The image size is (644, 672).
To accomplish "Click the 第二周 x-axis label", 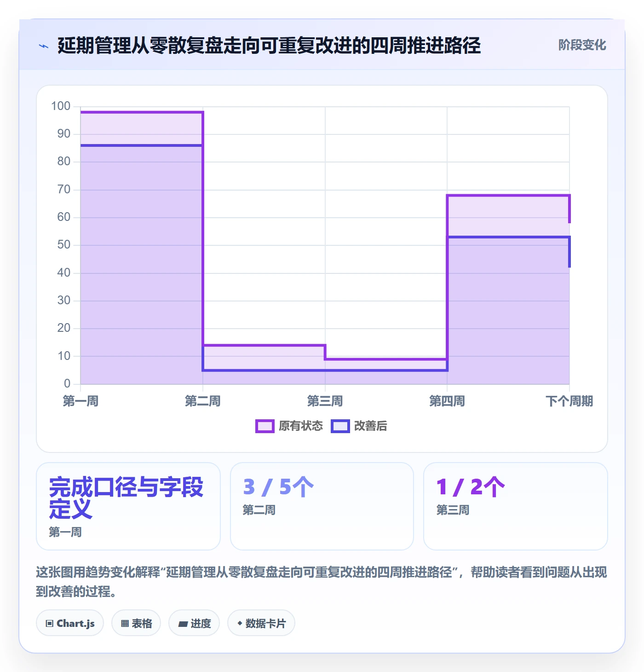I will click(x=202, y=401).
